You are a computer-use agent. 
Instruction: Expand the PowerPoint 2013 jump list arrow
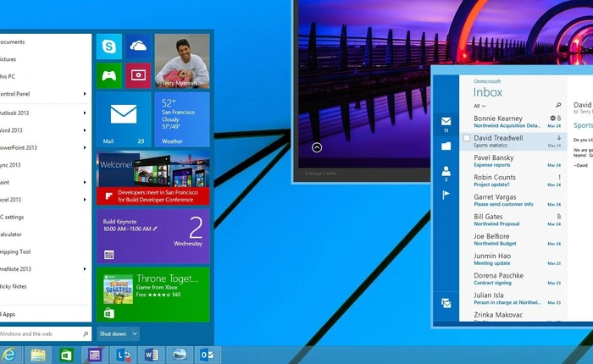[x=85, y=147]
